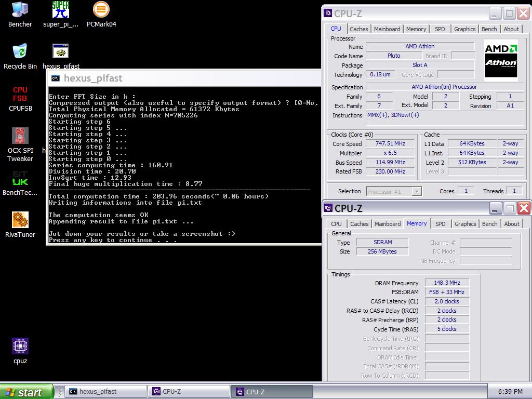Open the Recycle Bin icon
532x399 pixels.
click(x=20, y=57)
